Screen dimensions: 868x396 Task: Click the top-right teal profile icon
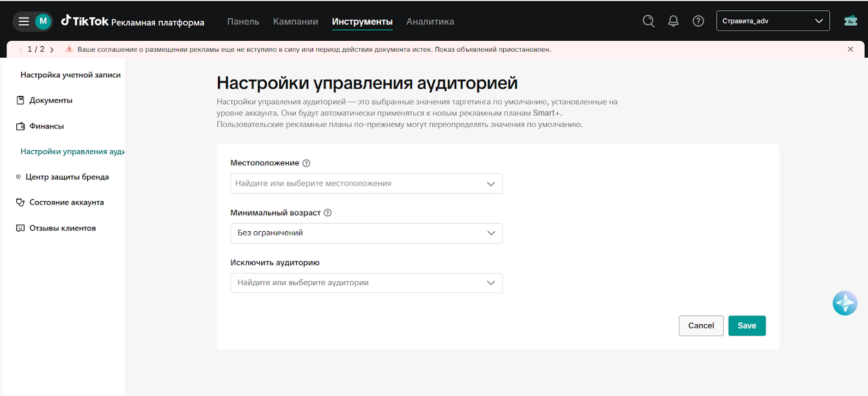tap(850, 21)
